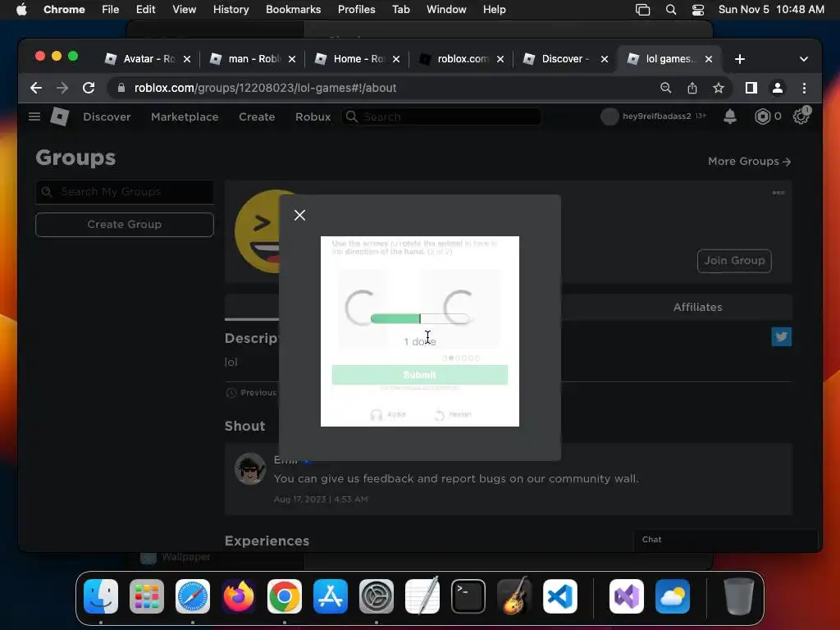Viewport: 840px width, 630px height.
Task: Open Terminal from the Dock
Action: [468, 596]
